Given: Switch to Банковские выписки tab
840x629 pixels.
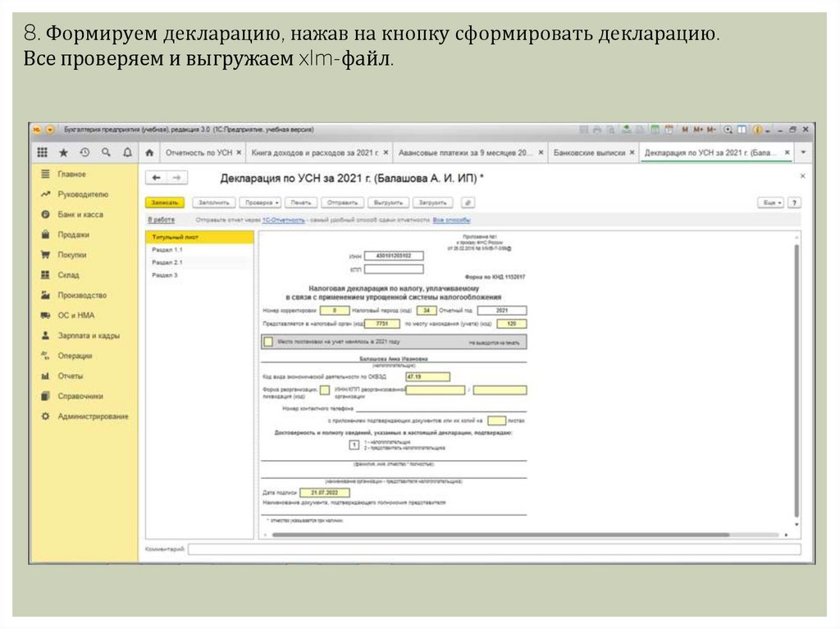Looking at the screenshot, I should [590, 153].
